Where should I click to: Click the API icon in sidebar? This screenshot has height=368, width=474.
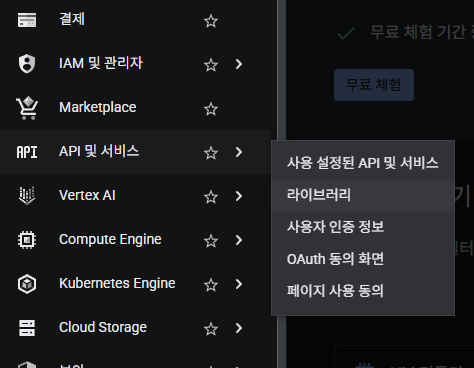coord(27,152)
